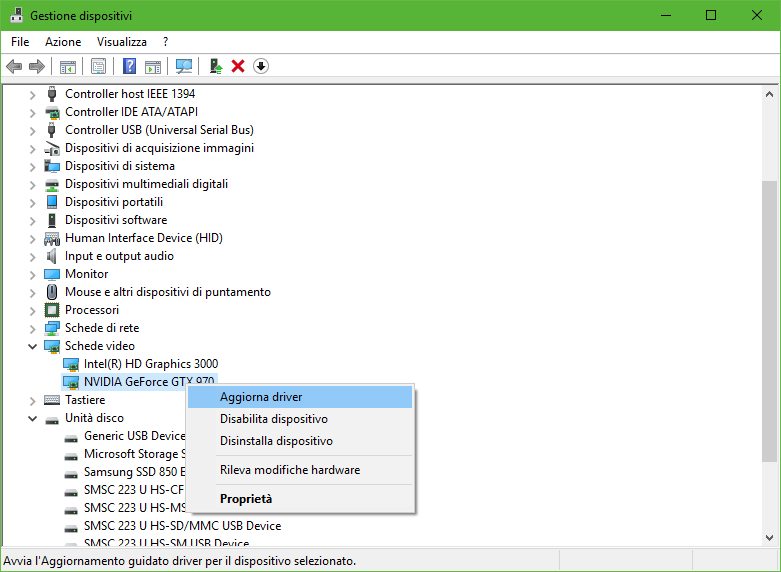Expand the Controller USB category

click(32, 130)
